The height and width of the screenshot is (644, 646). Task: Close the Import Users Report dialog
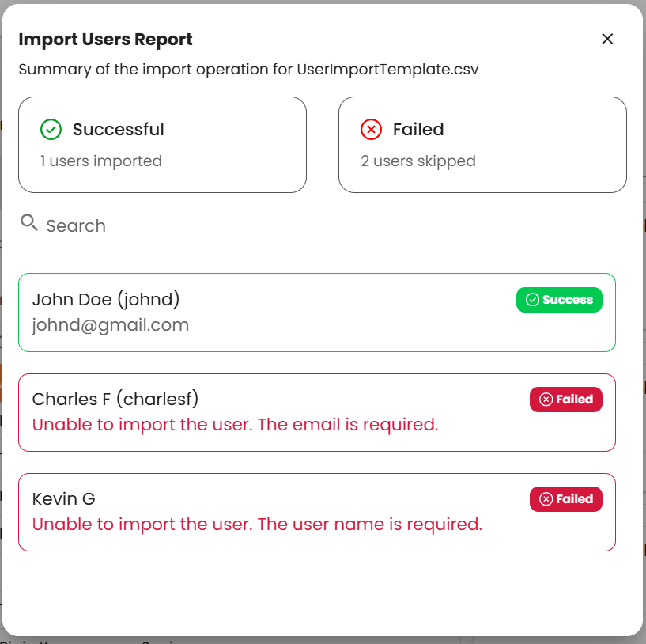pos(607,39)
